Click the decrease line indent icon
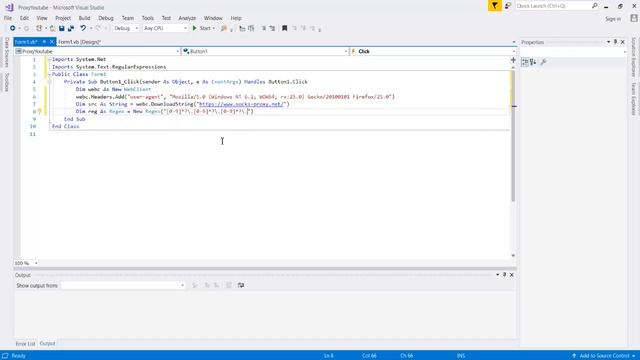Screen dimensions: 640x360 pos(242,28)
